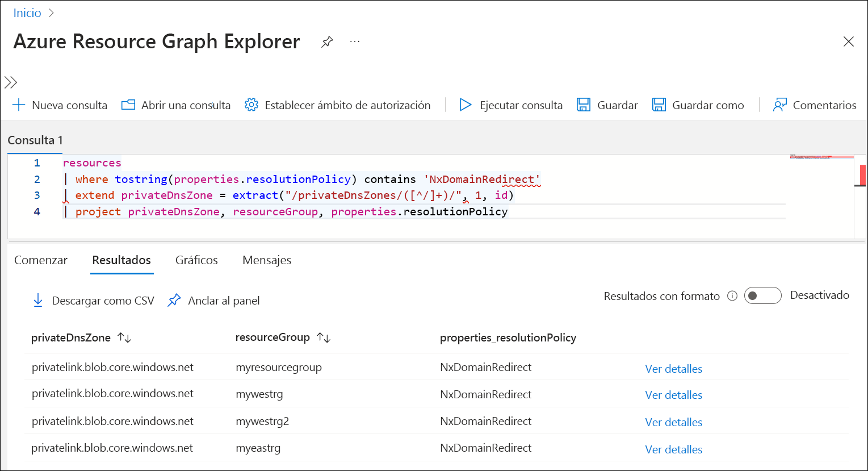
Task: Select the mywestrg resource group cell
Action: pyautogui.click(x=259, y=394)
